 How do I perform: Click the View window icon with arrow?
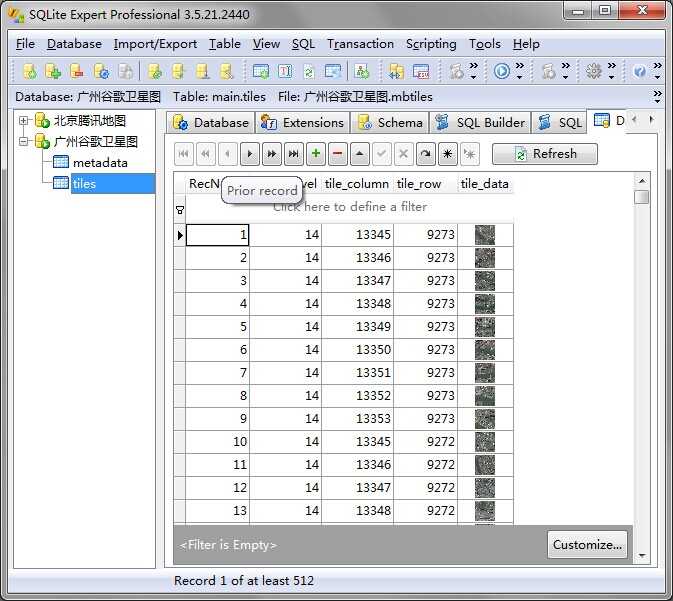pos(333,71)
